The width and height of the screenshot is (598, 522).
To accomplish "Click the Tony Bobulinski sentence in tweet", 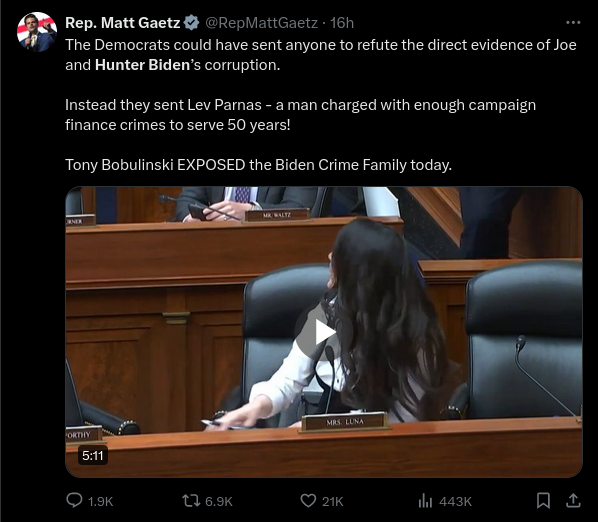I will point(258,165).
